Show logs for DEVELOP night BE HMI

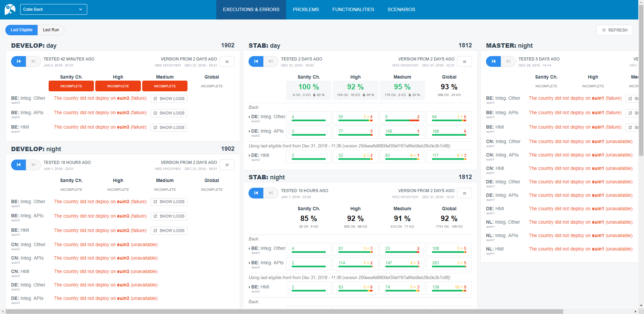pos(169,231)
